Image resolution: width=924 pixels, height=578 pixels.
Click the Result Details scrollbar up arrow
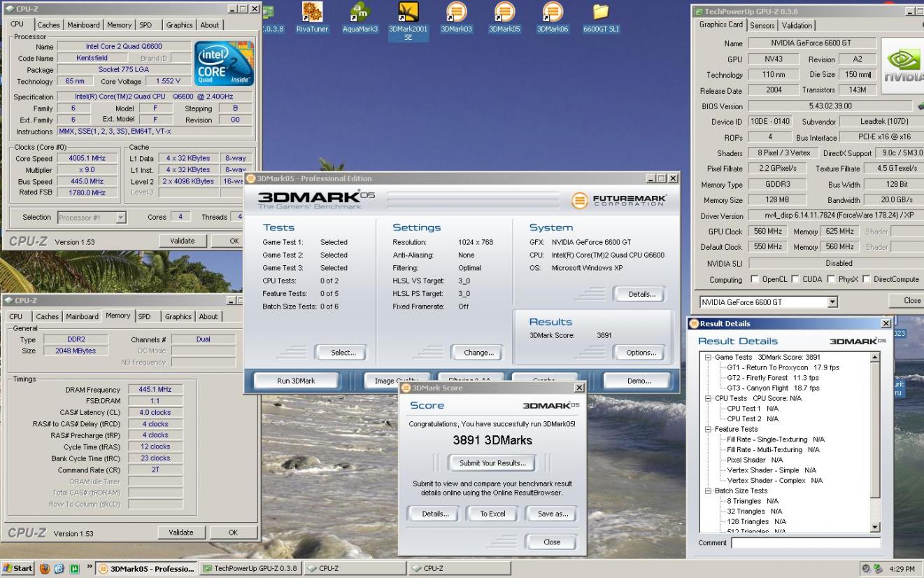click(x=874, y=358)
